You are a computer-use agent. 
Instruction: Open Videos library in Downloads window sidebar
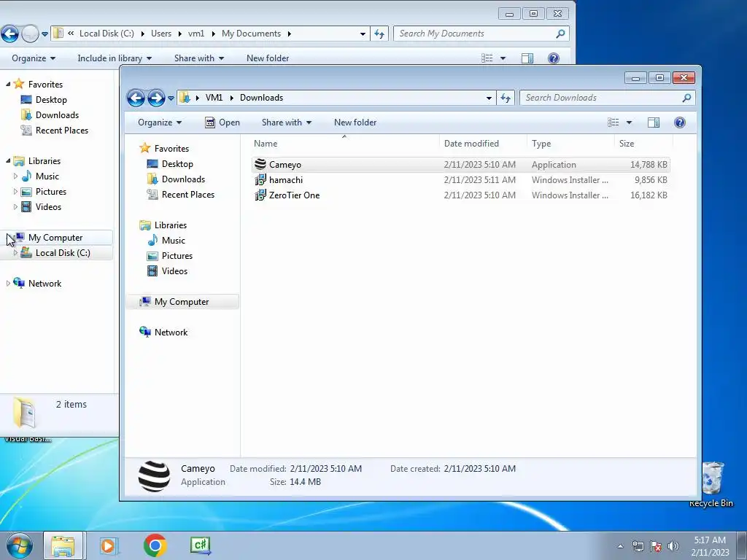pos(174,271)
